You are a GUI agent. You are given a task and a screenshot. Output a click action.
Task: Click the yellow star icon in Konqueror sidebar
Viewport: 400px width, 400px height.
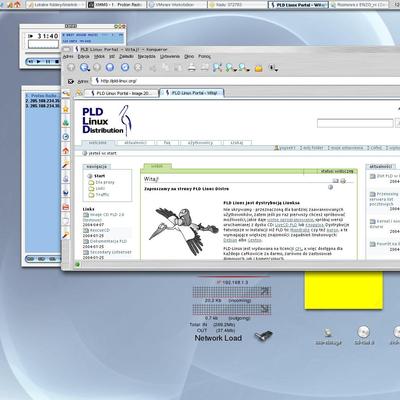click(66, 109)
